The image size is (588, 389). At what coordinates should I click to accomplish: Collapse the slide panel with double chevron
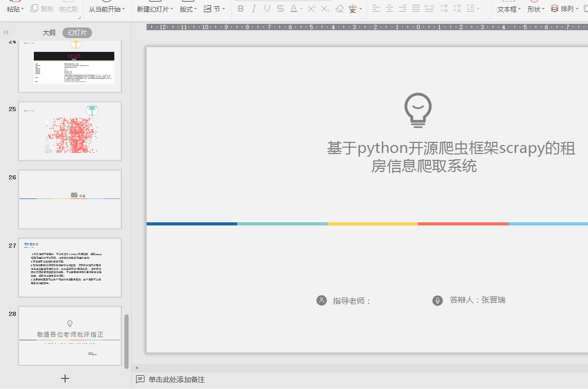coord(6,33)
